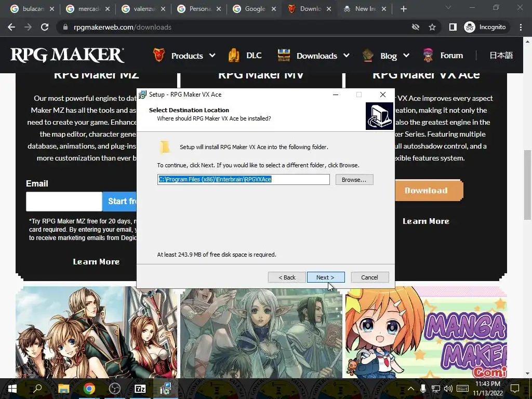Click the Next button in the setup wizard

[326, 277]
